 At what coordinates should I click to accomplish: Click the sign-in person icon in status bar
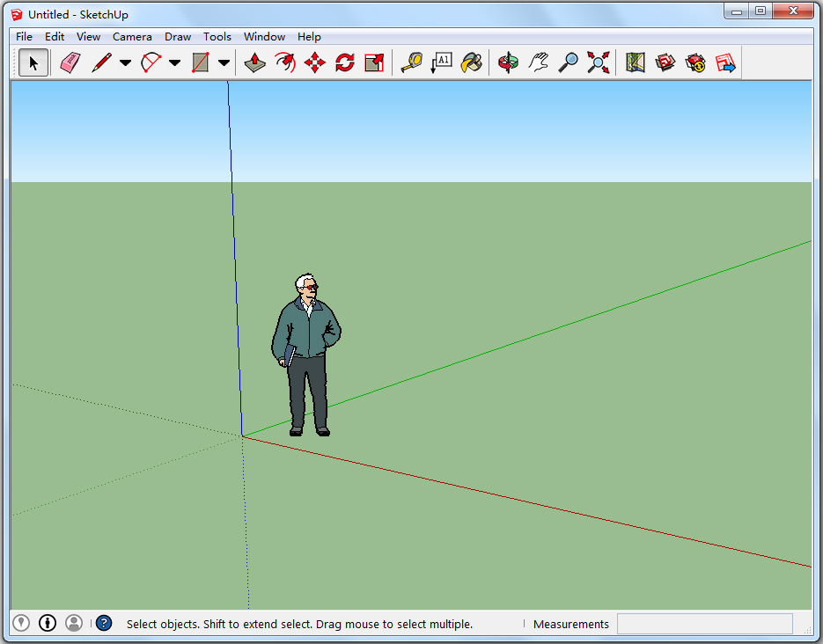tap(74, 623)
